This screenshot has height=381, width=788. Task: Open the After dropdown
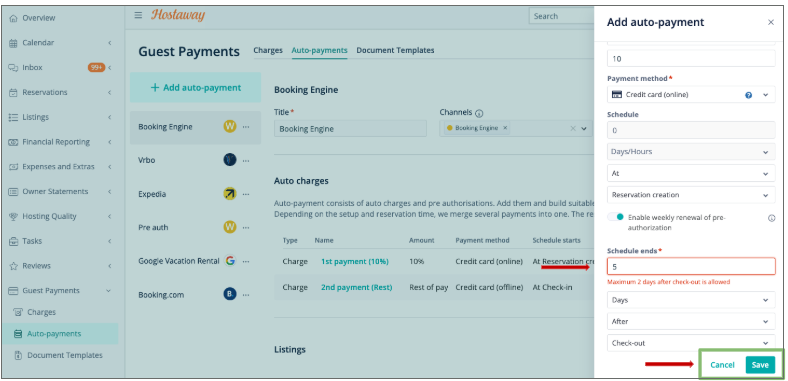[691, 321]
